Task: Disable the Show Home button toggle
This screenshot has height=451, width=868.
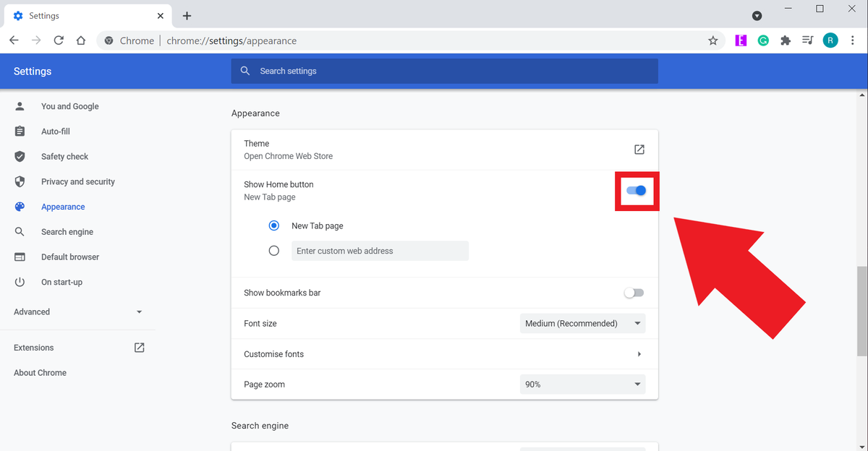Action: coord(636,190)
